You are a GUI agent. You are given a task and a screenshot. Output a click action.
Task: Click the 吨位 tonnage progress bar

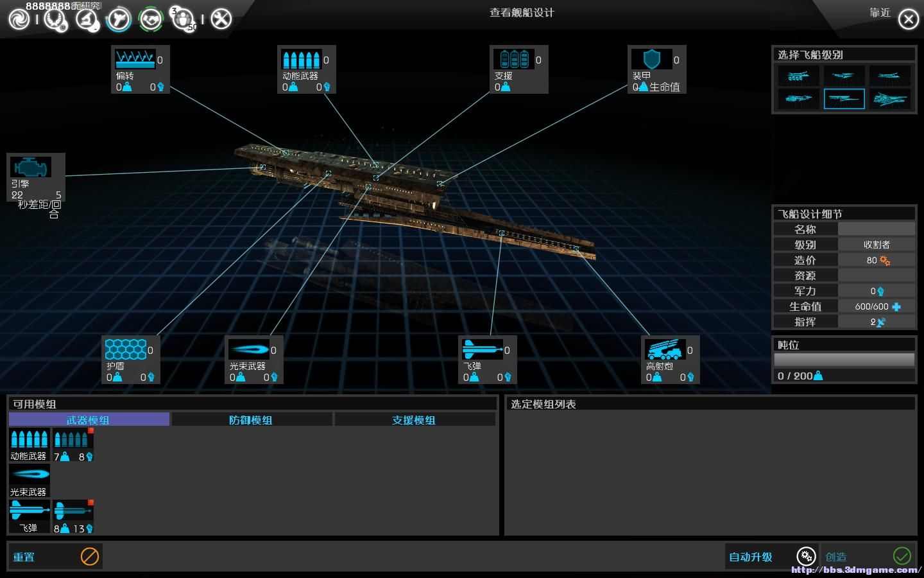coord(844,360)
